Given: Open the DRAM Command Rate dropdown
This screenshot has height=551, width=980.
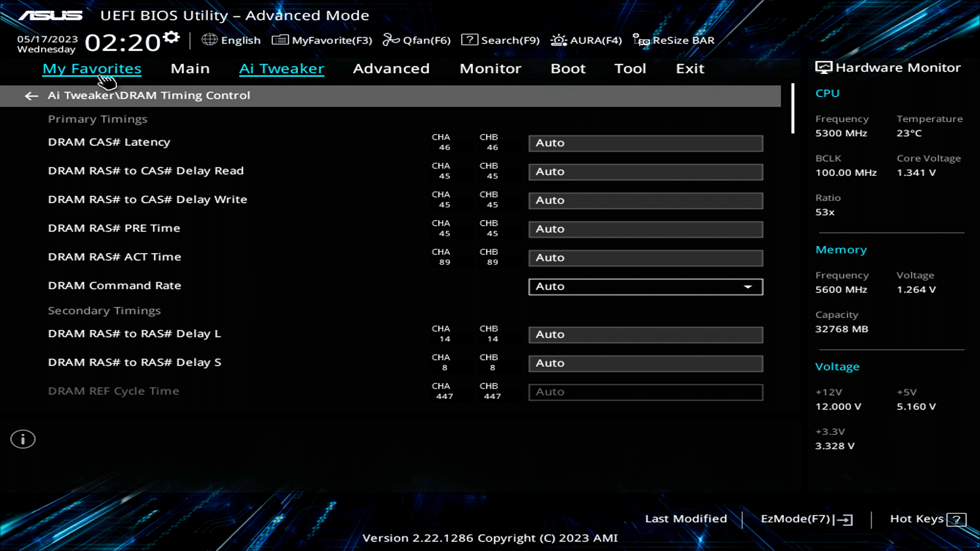Looking at the screenshot, I should click(645, 286).
